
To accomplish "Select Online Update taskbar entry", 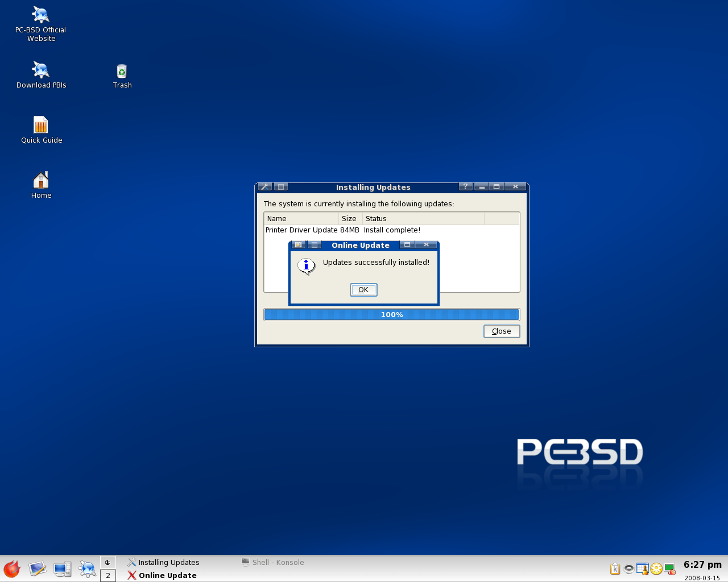I will 163,575.
